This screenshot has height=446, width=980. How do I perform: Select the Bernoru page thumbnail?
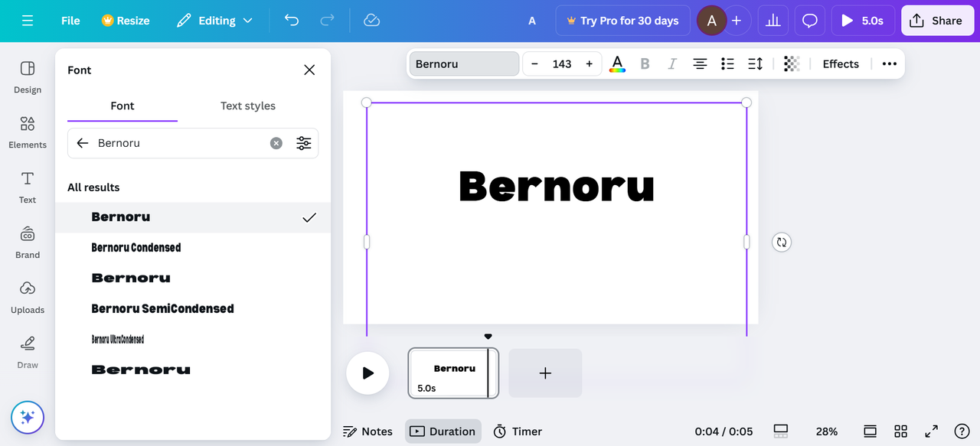click(453, 373)
